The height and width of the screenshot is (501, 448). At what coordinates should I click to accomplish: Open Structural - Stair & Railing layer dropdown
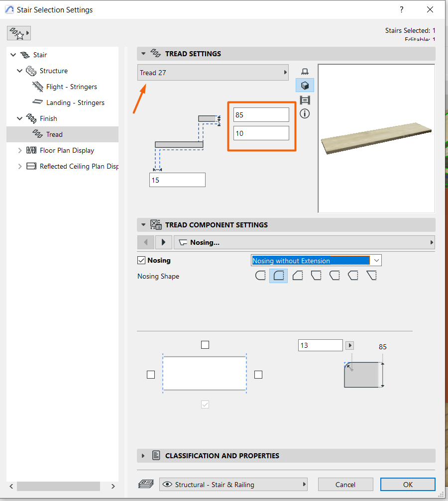[x=233, y=485]
